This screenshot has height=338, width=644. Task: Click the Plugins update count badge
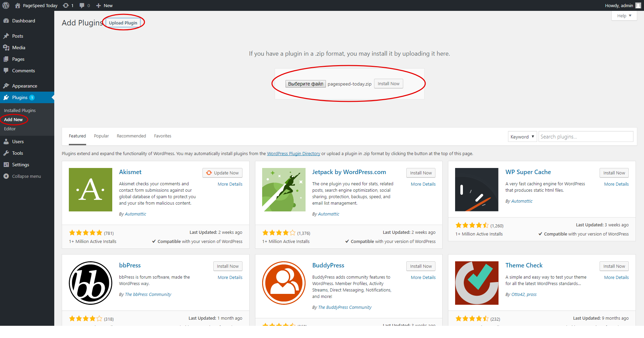32,98
